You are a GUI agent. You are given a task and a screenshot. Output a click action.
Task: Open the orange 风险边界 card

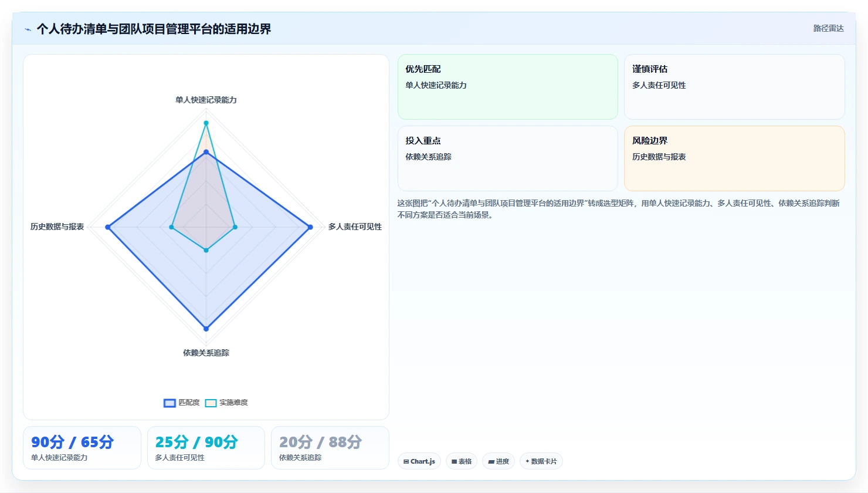coord(734,158)
